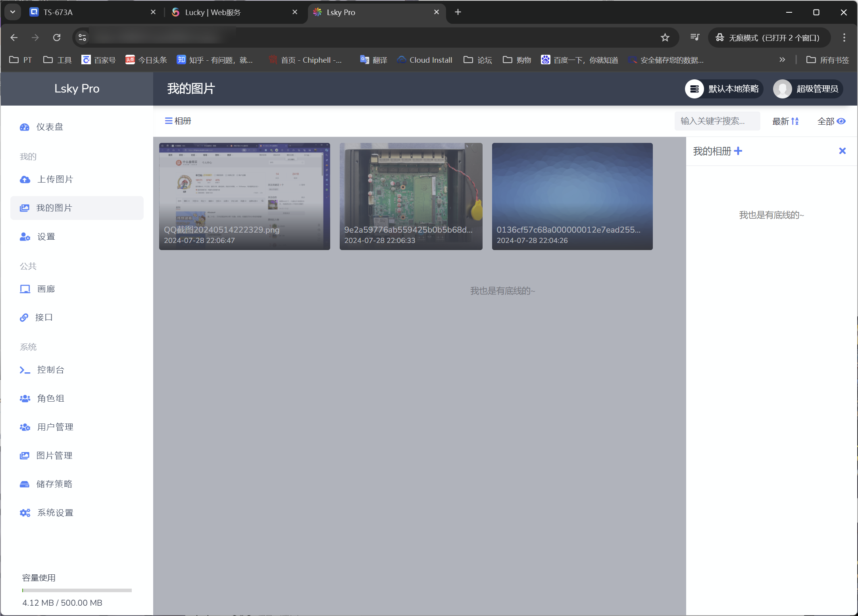This screenshot has width=858, height=616.
Task: Open the dashboard gauge icon (仪表盘)
Action: click(x=25, y=127)
